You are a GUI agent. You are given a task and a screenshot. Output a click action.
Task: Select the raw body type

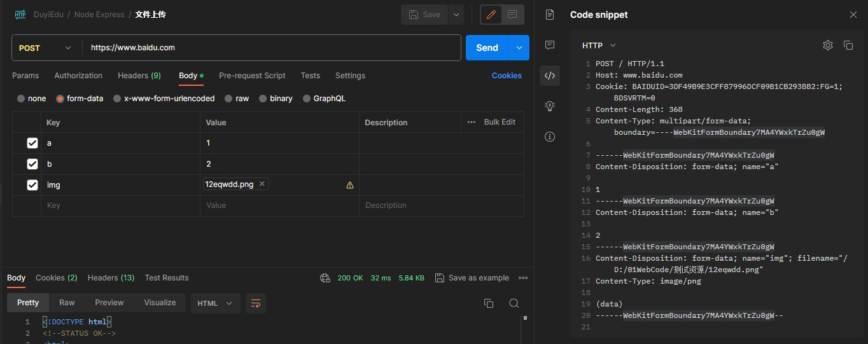coord(237,99)
